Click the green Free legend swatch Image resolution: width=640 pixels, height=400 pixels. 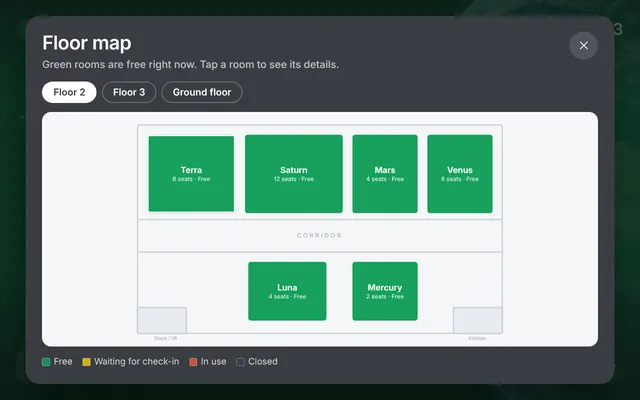[46, 362]
